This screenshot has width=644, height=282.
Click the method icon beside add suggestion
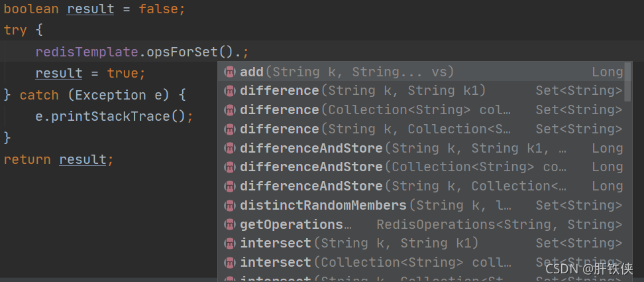[230, 72]
